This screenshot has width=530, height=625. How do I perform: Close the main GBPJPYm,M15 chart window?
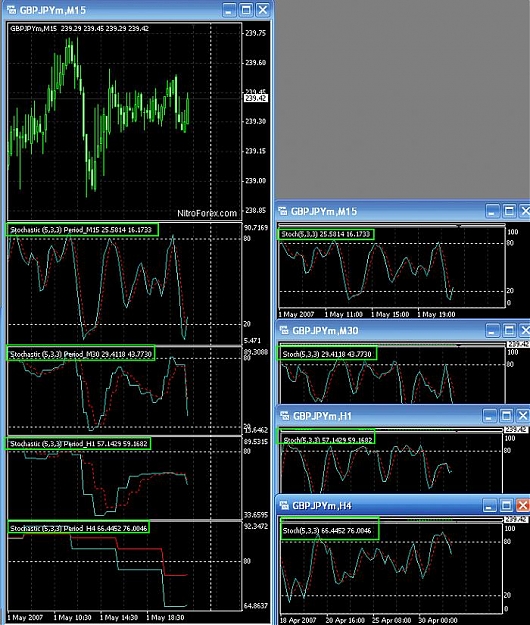263,10
